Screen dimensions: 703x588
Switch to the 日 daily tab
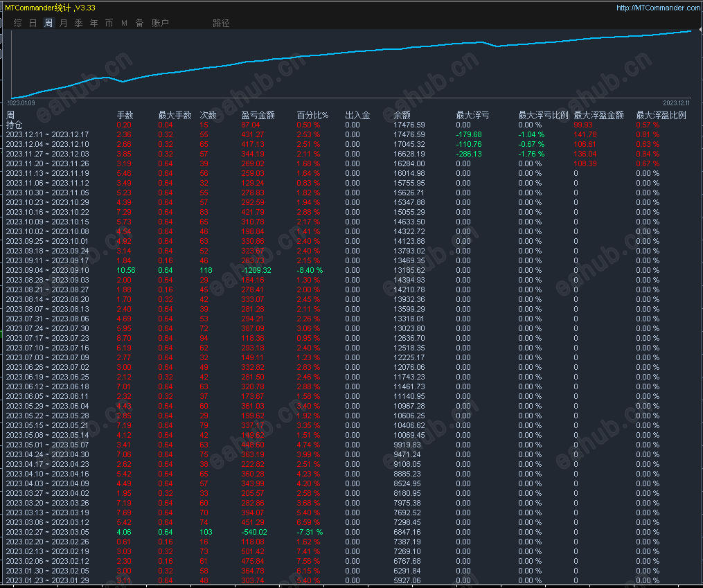(33, 23)
